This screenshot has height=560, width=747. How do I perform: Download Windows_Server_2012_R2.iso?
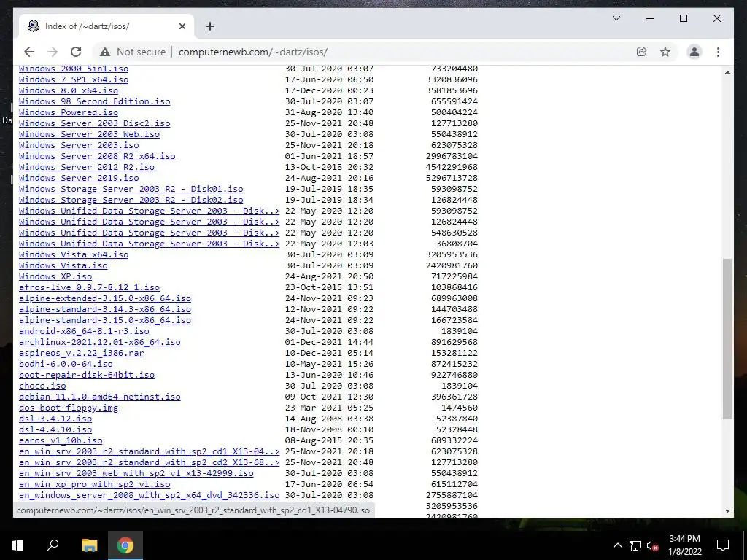pyautogui.click(x=87, y=167)
